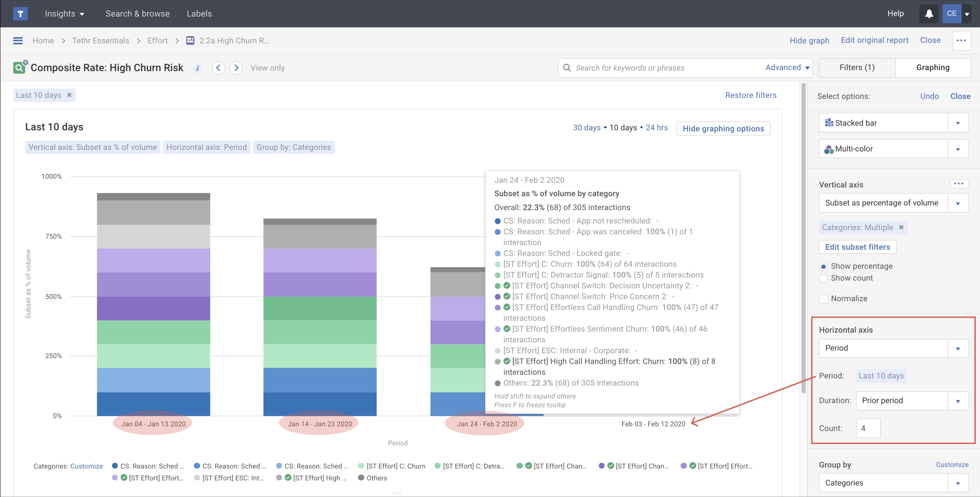Select the Show percentage option
Image resolution: width=980 pixels, height=497 pixels.
[824, 266]
